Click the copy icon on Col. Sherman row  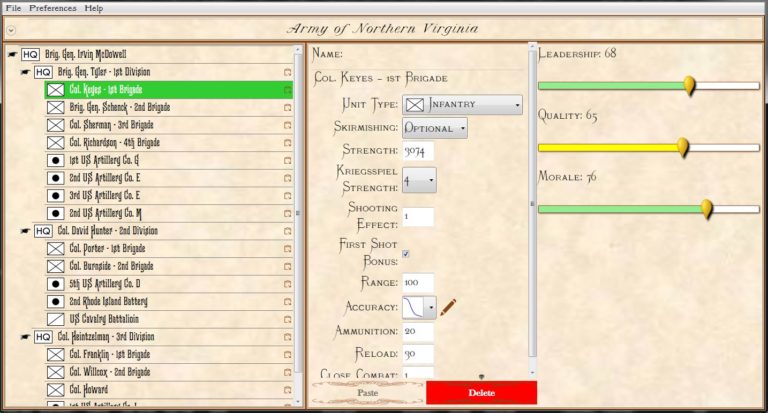click(x=288, y=125)
